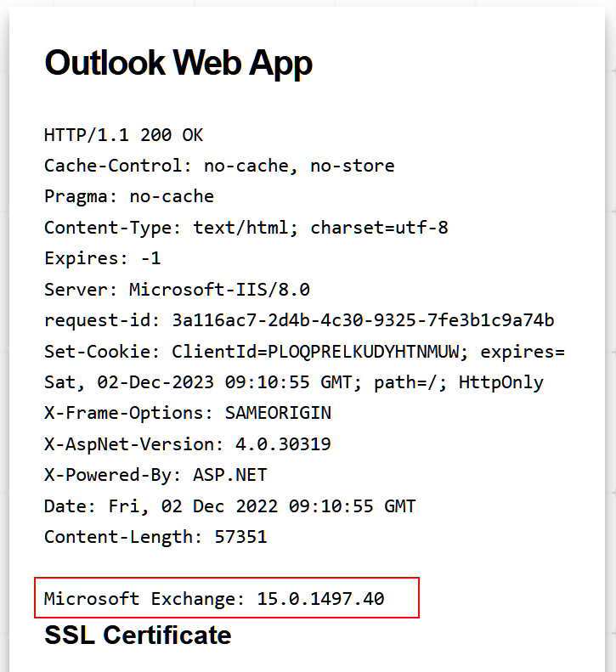Select the Content-Type: text/html line

point(246,228)
